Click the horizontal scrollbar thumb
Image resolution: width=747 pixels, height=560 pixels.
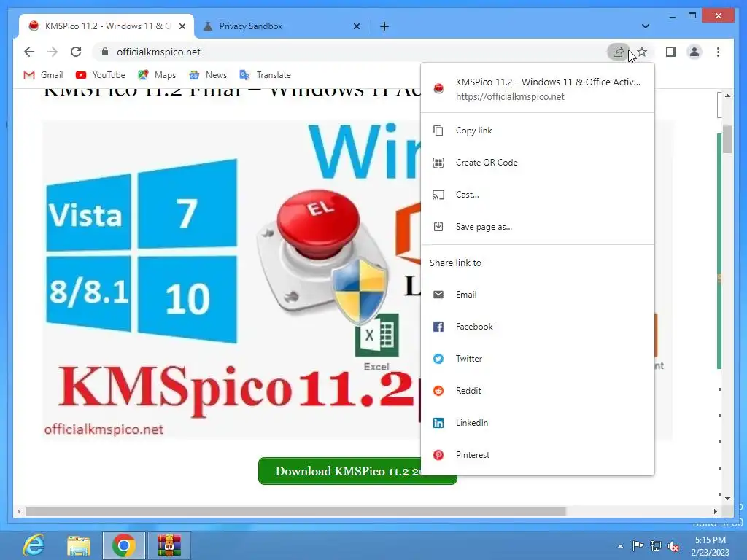[x=295, y=511]
